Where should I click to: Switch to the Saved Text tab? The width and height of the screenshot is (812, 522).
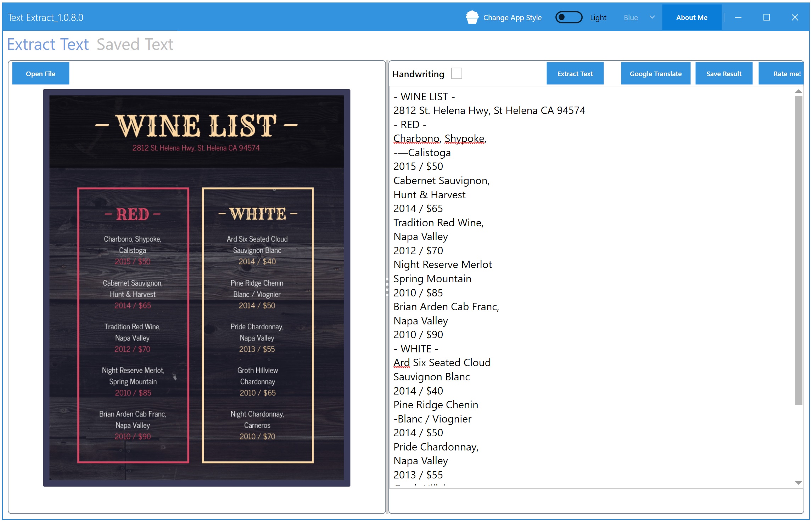click(135, 44)
